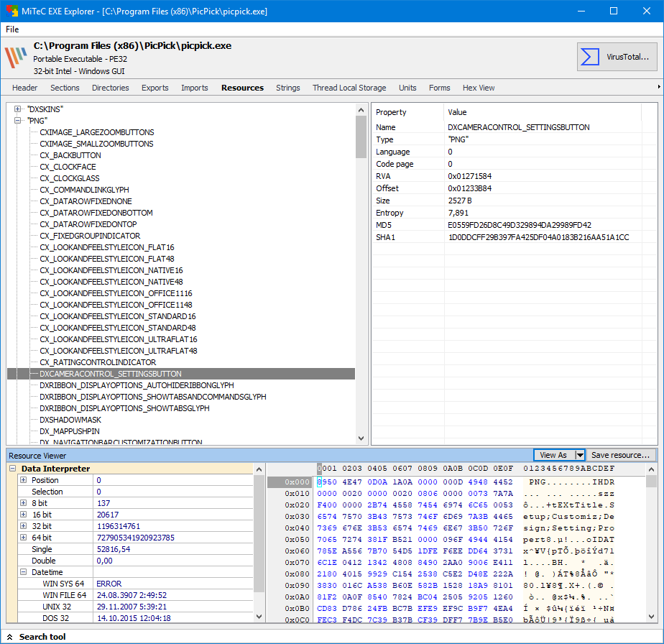The image size is (664, 644).
Task: Click the Entropy value 7,891
Action: [x=458, y=213]
